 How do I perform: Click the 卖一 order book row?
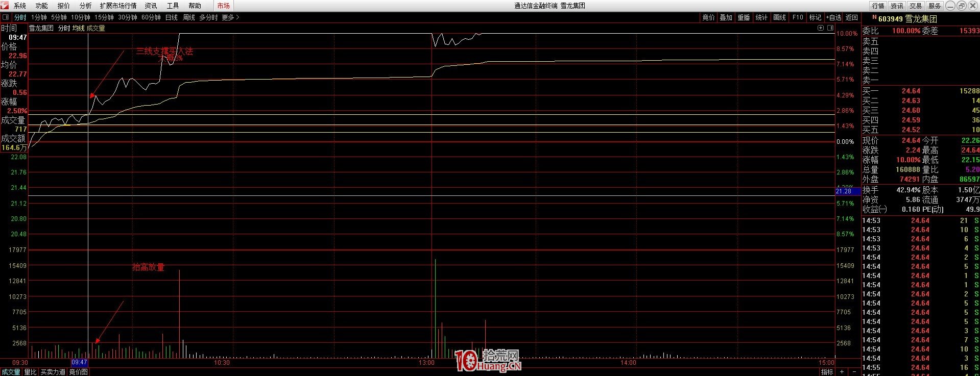pos(921,80)
